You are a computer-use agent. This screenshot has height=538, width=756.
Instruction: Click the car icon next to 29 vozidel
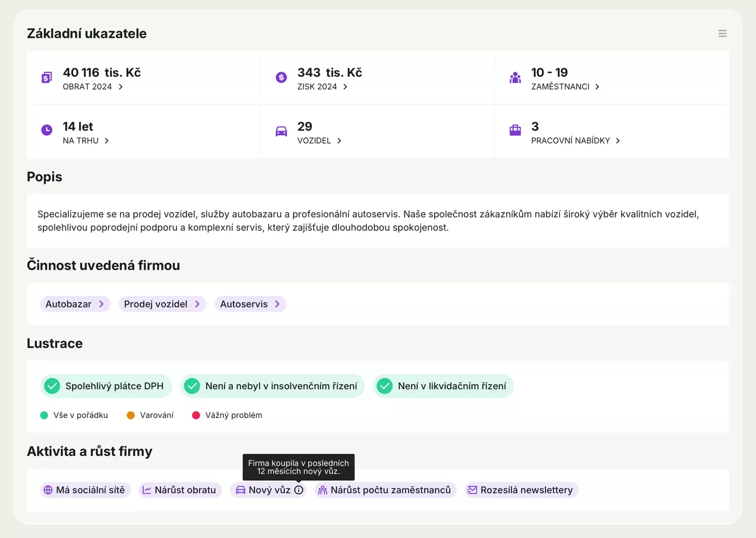[x=281, y=131]
